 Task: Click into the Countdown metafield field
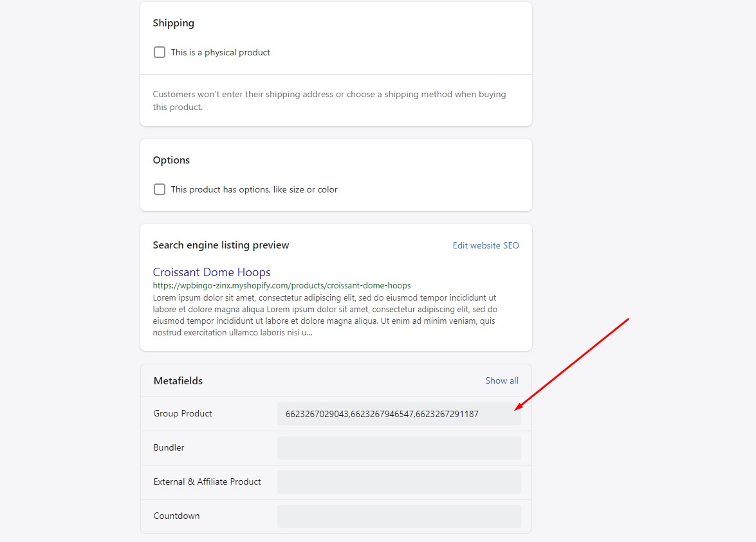pos(398,516)
